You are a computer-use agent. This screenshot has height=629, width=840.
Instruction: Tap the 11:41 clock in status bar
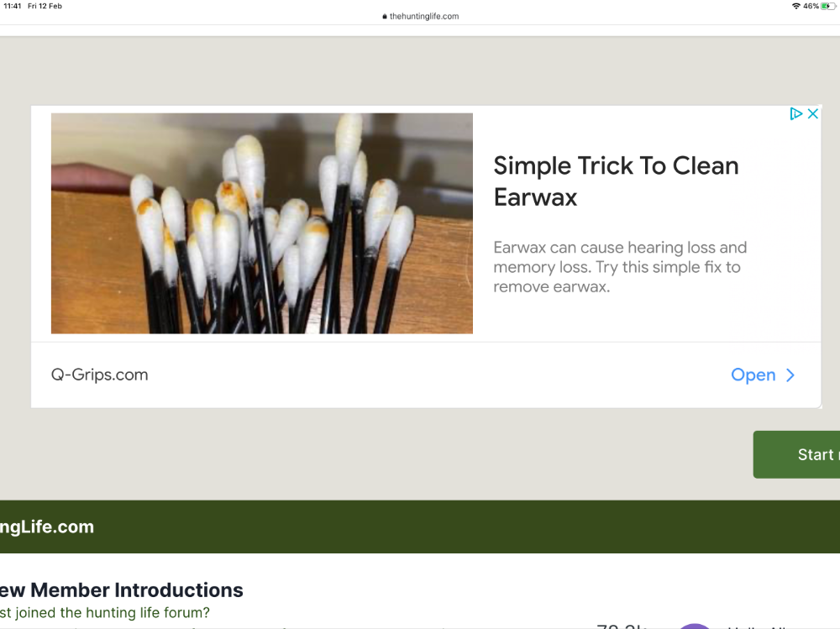click(13, 6)
